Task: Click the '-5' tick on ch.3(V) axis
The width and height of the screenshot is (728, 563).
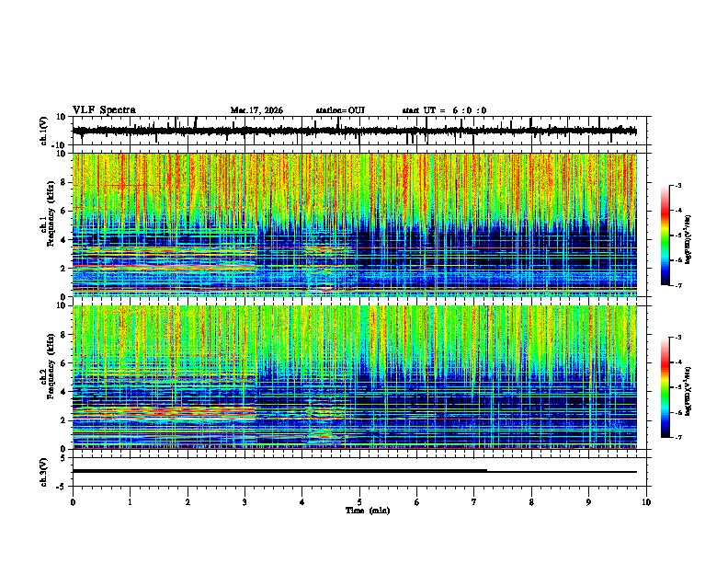Action: click(63, 487)
